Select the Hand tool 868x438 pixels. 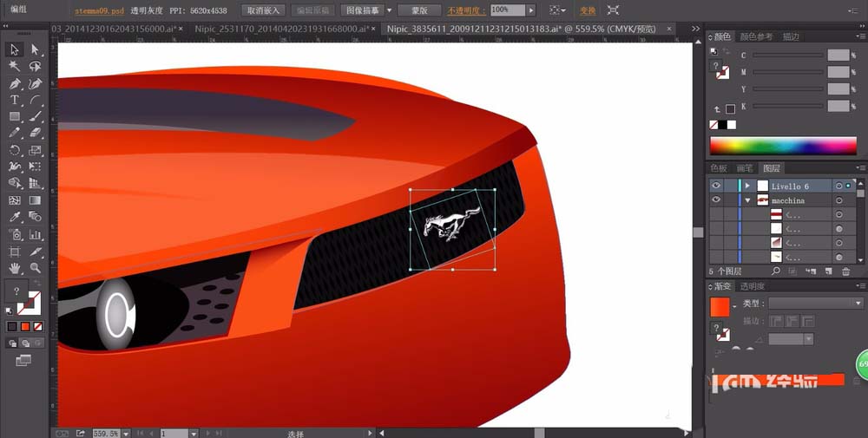pyautogui.click(x=15, y=268)
